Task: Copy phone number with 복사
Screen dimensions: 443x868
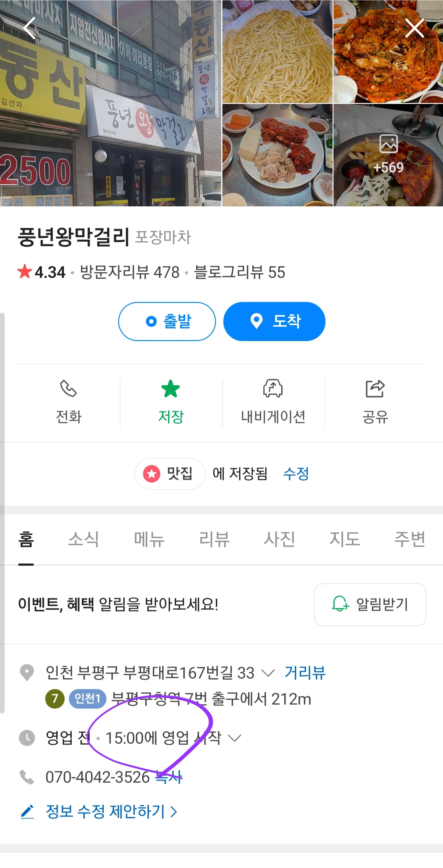Action: (x=169, y=777)
